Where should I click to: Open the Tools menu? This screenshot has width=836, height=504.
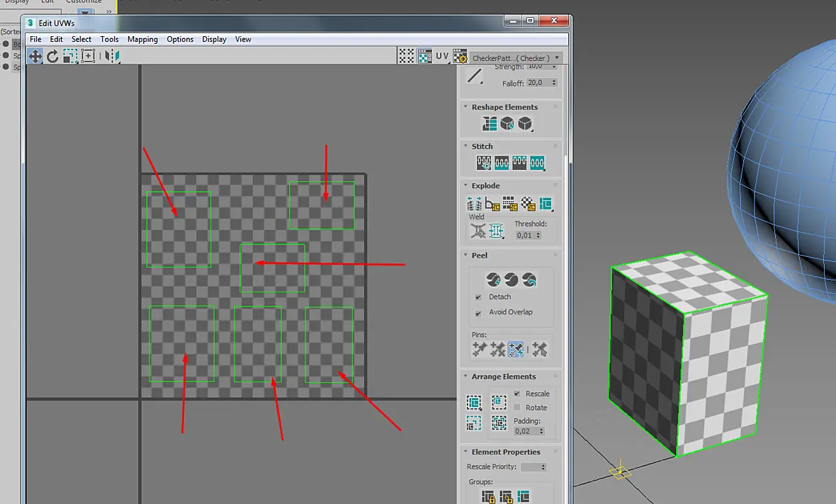point(109,40)
